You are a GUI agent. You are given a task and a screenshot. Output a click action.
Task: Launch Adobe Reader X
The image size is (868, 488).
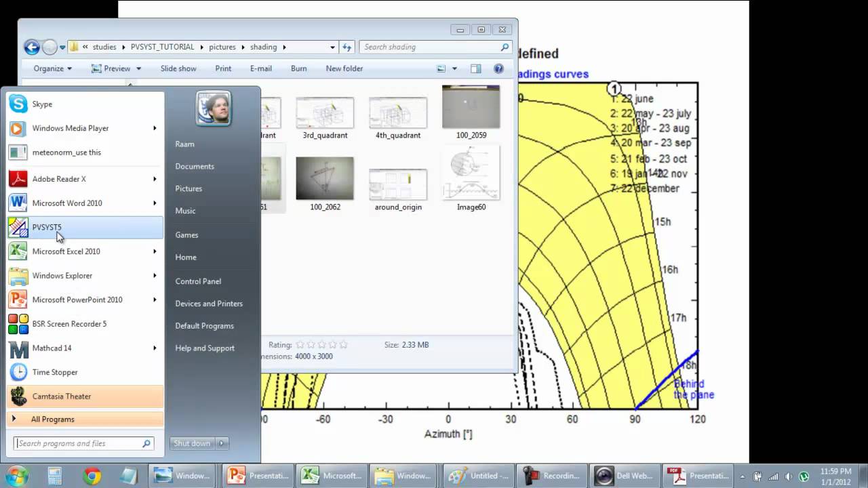(85, 179)
